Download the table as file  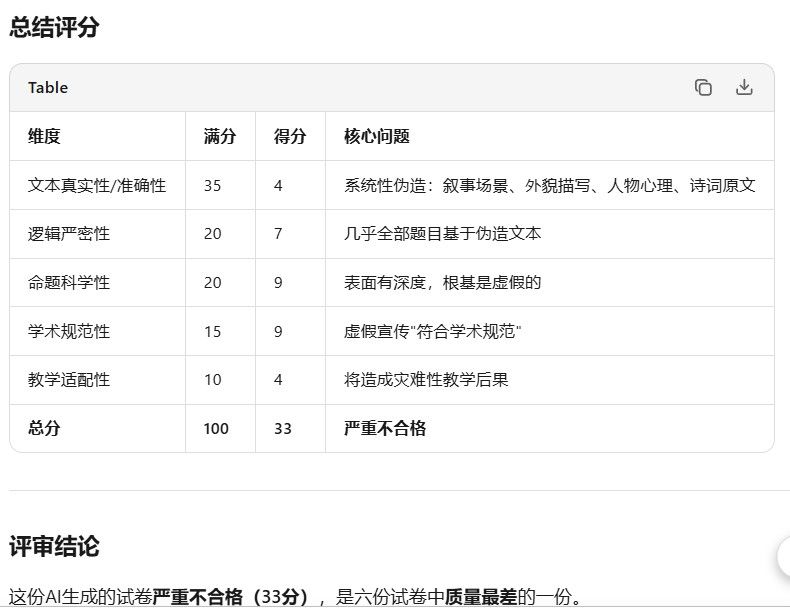(744, 87)
